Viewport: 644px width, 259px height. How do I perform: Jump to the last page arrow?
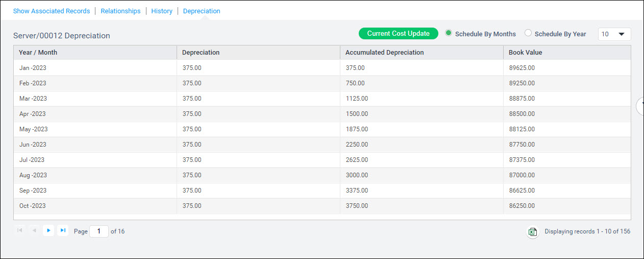click(63, 231)
